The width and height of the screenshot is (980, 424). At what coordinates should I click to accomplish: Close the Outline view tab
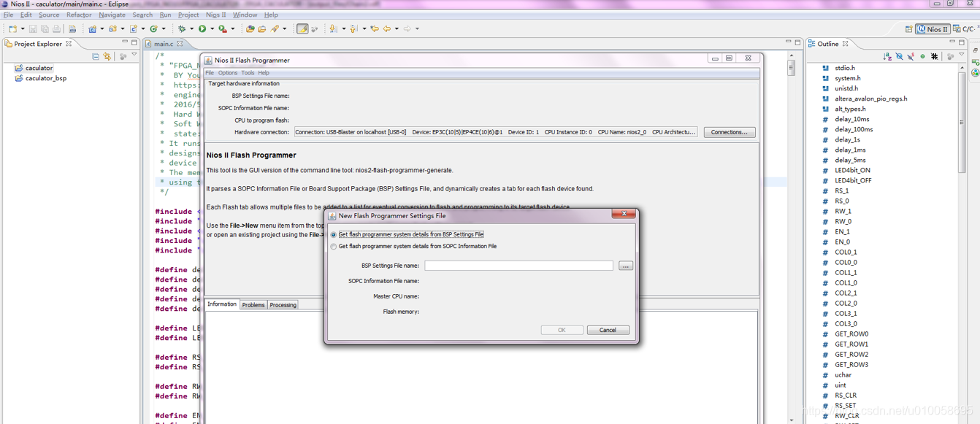click(845, 44)
